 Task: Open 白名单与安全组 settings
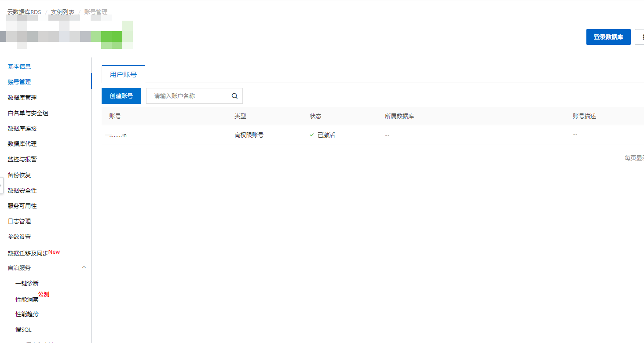pyautogui.click(x=28, y=113)
